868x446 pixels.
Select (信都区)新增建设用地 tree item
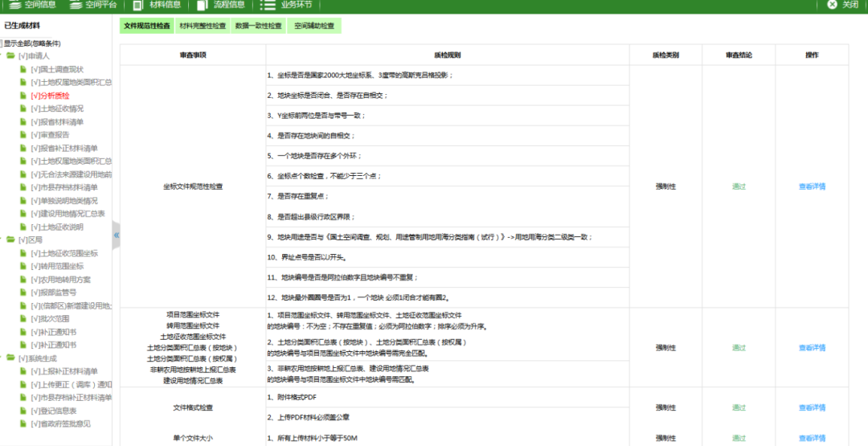click(72, 305)
